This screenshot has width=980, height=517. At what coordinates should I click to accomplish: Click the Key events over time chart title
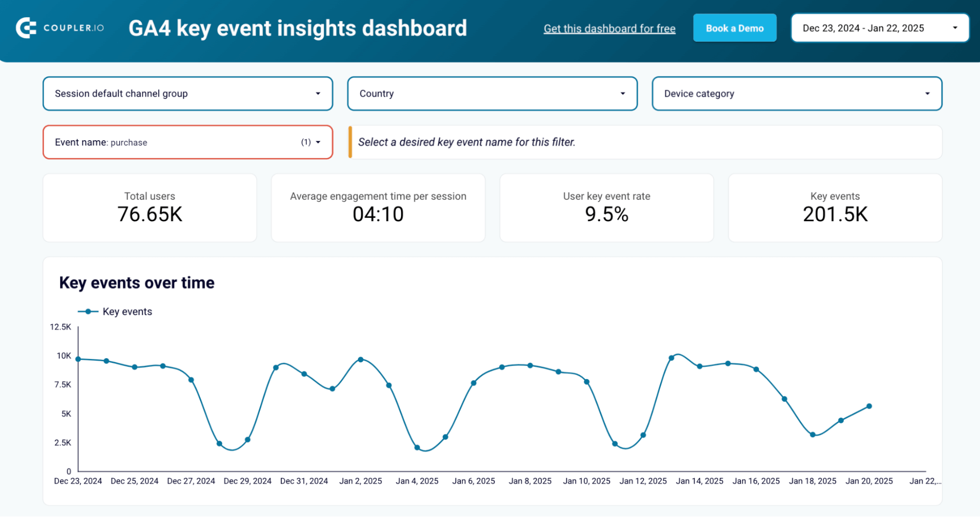[x=137, y=283]
